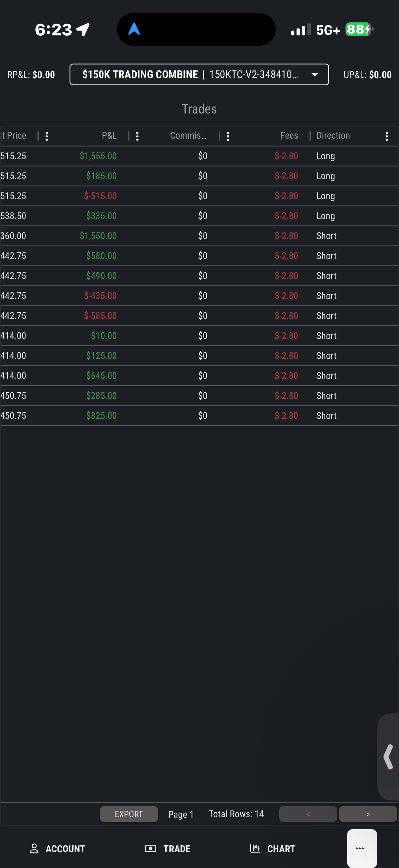
Task: Tap the location arrow beside the time
Action: tap(83, 30)
